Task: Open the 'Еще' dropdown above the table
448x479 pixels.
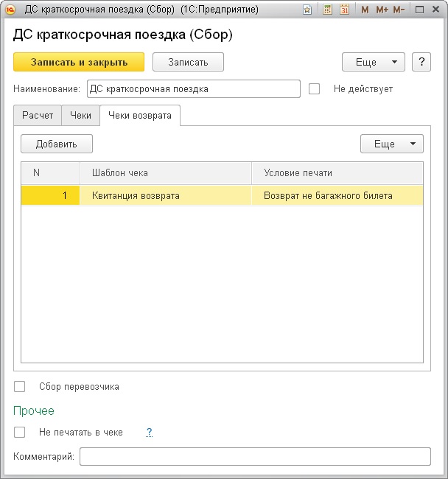Action: tap(391, 144)
